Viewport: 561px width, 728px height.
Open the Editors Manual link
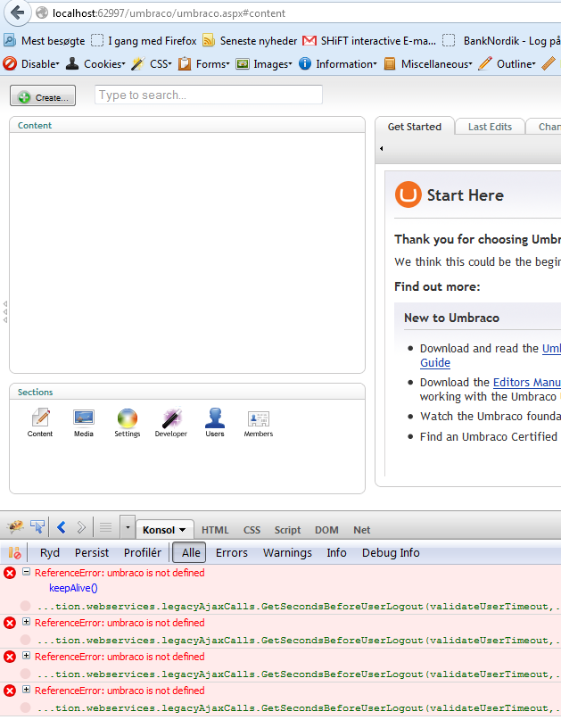(527, 382)
